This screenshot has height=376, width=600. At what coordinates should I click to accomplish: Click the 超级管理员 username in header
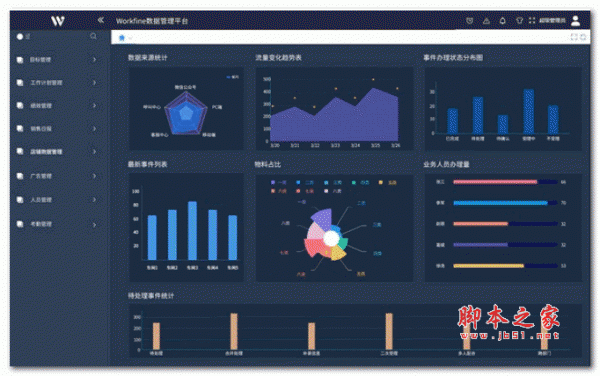point(552,21)
